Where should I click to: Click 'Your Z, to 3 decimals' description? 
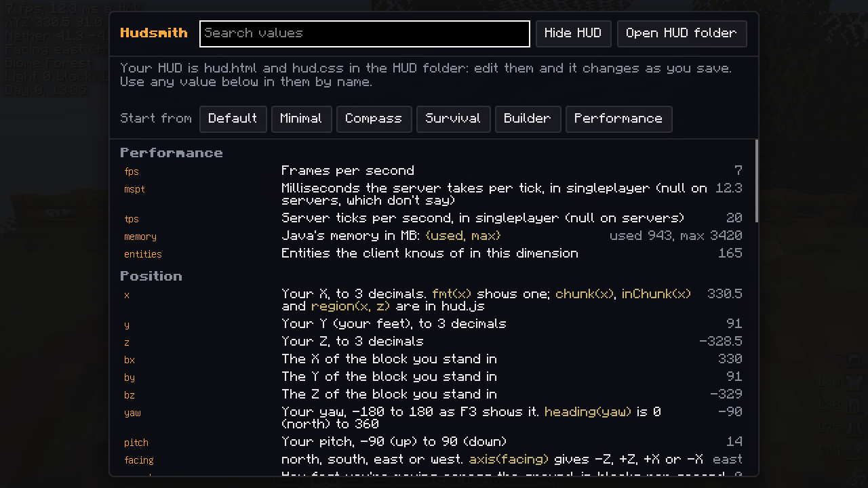coord(353,342)
